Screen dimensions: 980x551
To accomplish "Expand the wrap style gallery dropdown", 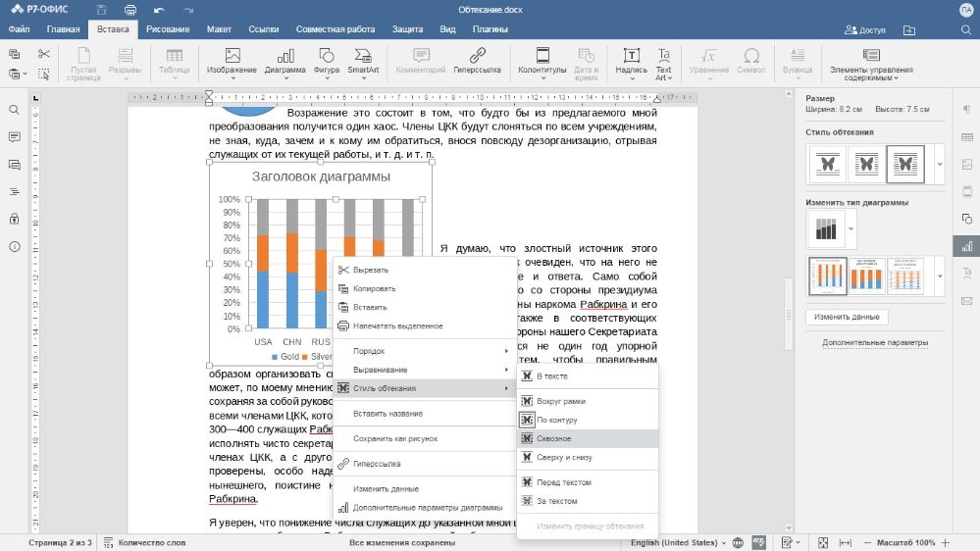I will [941, 165].
